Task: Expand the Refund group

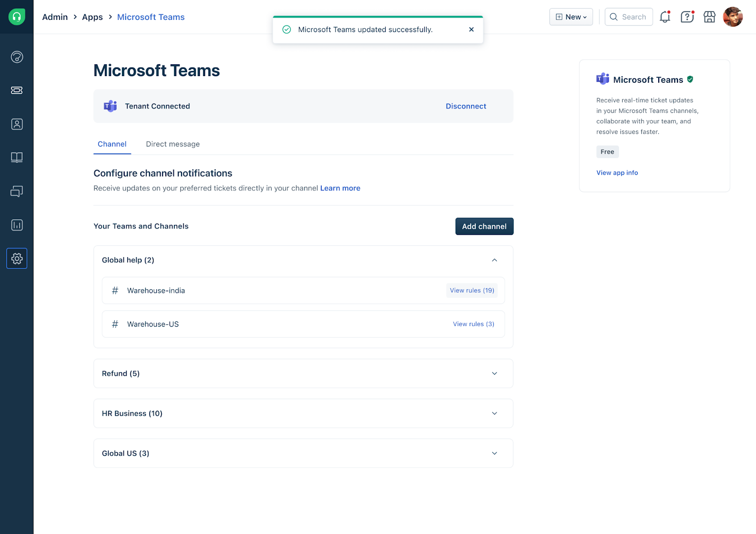Action: (495, 373)
